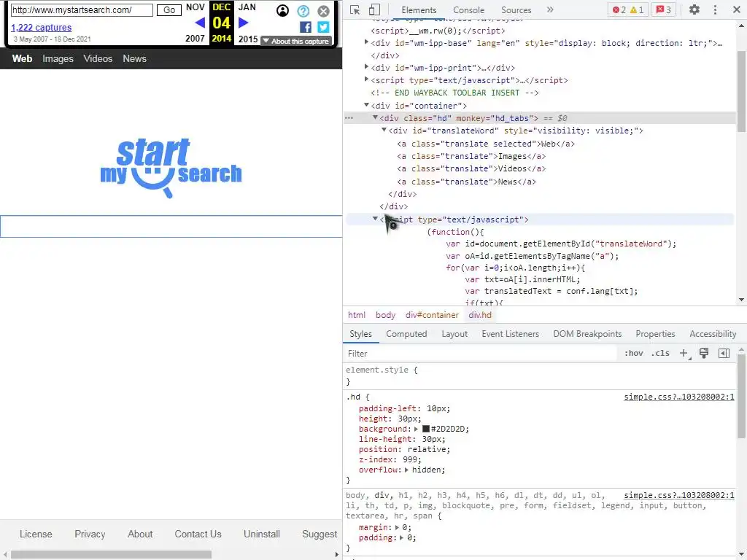Open DevTools three-dot customize menu

pos(715,9)
